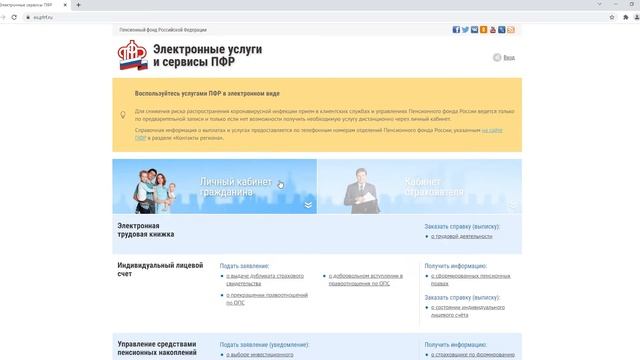640x360 pixels.
Task: Click the browser address bar
Action: point(318,17)
